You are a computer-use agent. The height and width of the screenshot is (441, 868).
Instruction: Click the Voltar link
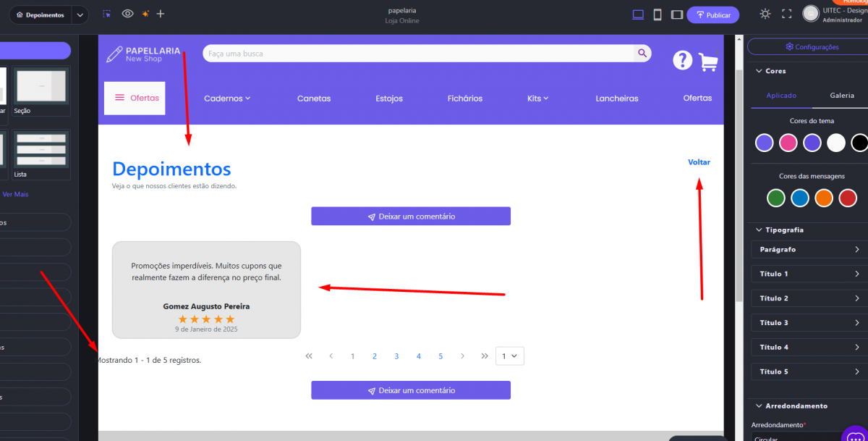[x=699, y=162]
